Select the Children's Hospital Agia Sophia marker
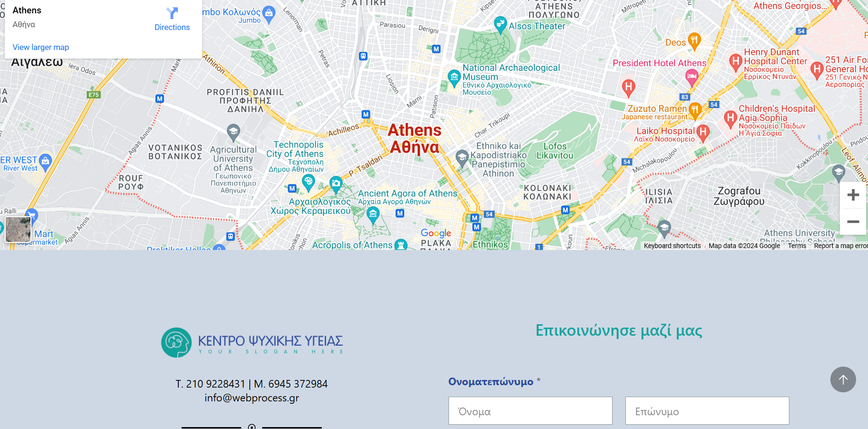Image resolution: width=868 pixels, height=429 pixels. coord(730,119)
